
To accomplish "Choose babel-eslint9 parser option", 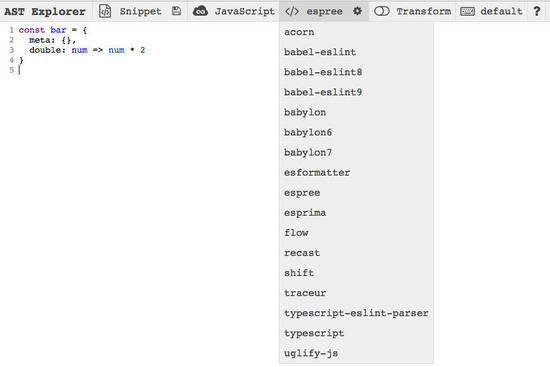I will pyautogui.click(x=356, y=92).
